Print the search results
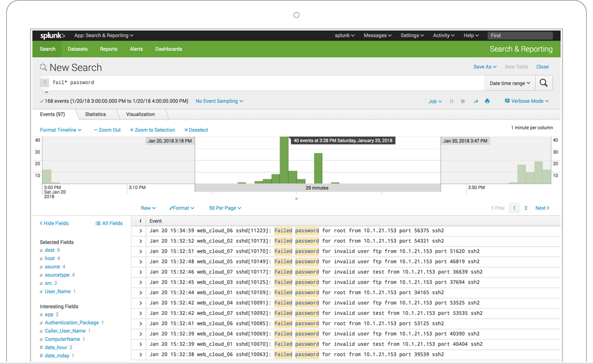The height and width of the screenshot is (364, 593). click(487, 101)
